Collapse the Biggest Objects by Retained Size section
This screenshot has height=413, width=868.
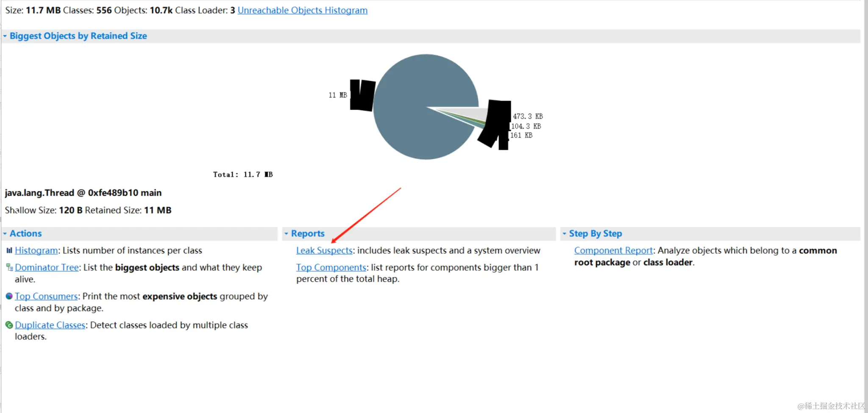[x=5, y=36]
